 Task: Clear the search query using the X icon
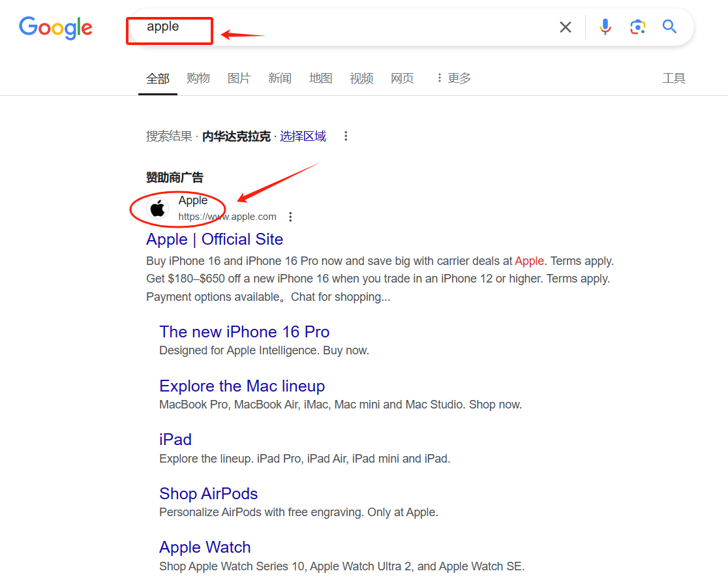(x=565, y=27)
